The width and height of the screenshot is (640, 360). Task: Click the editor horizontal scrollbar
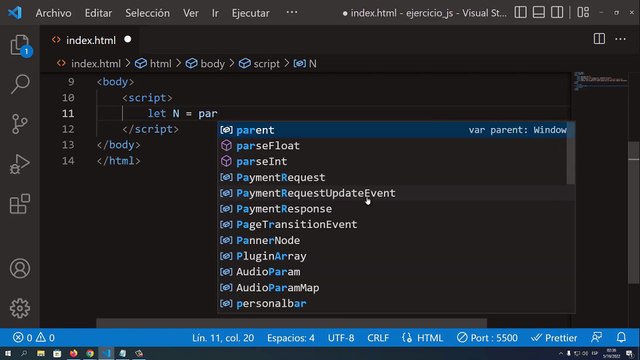click(291, 323)
